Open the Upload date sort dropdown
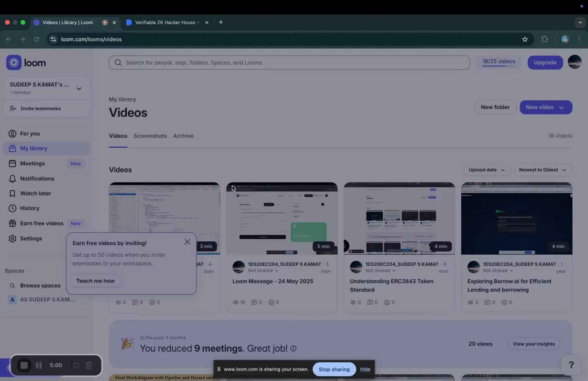 click(487, 170)
